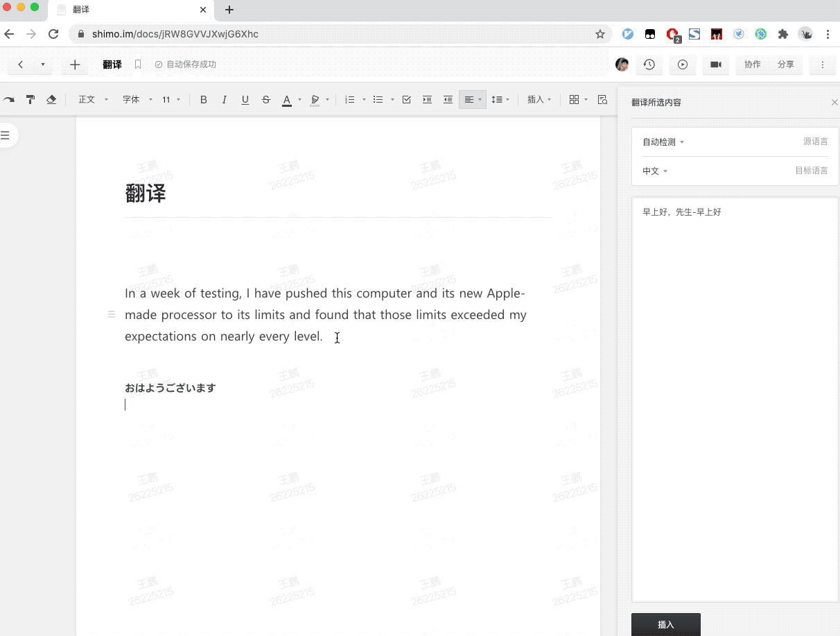Click the 分享 share button

tap(785, 65)
